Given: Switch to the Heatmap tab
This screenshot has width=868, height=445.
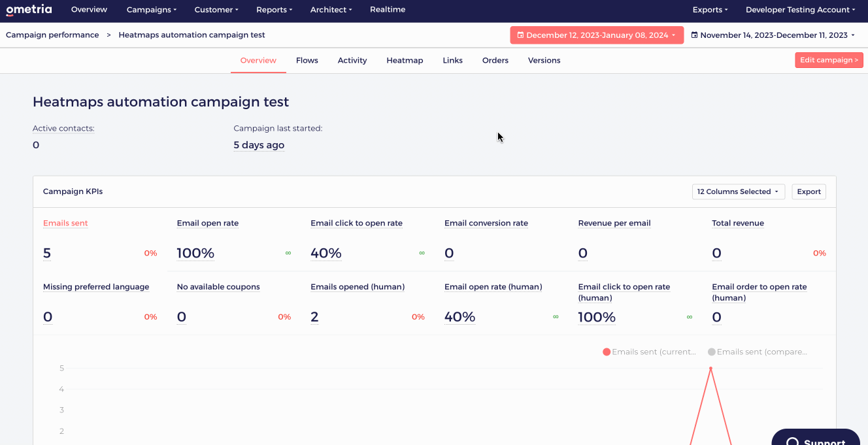Looking at the screenshot, I should (404, 60).
